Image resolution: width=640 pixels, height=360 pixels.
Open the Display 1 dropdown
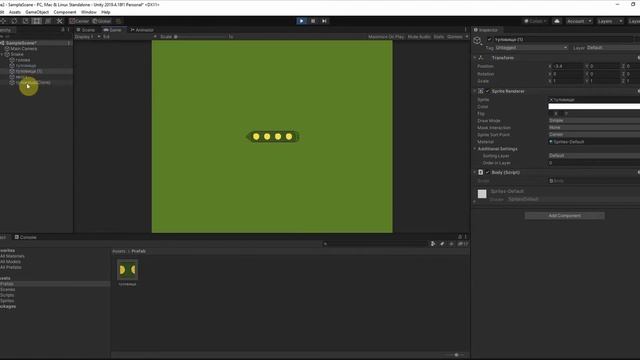pyautogui.click(x=87, y=37)
